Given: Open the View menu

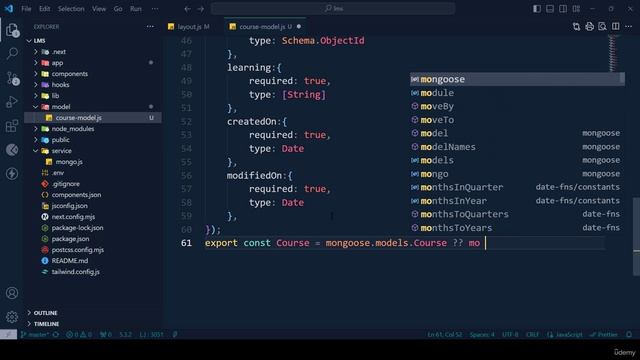Looking at the screenshot, I should tap(99, 9).
